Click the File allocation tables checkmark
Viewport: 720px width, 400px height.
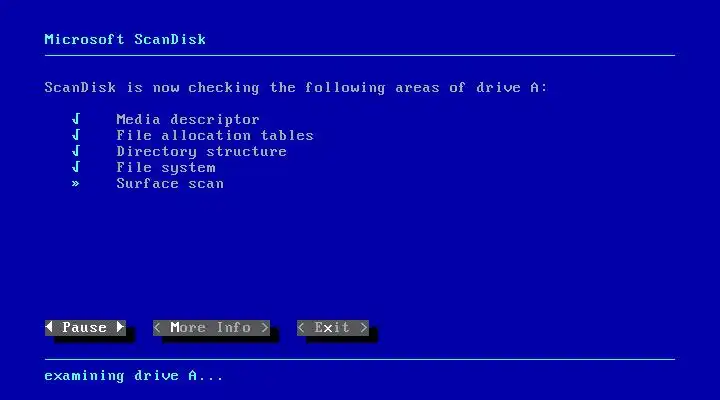coord(76,135)
